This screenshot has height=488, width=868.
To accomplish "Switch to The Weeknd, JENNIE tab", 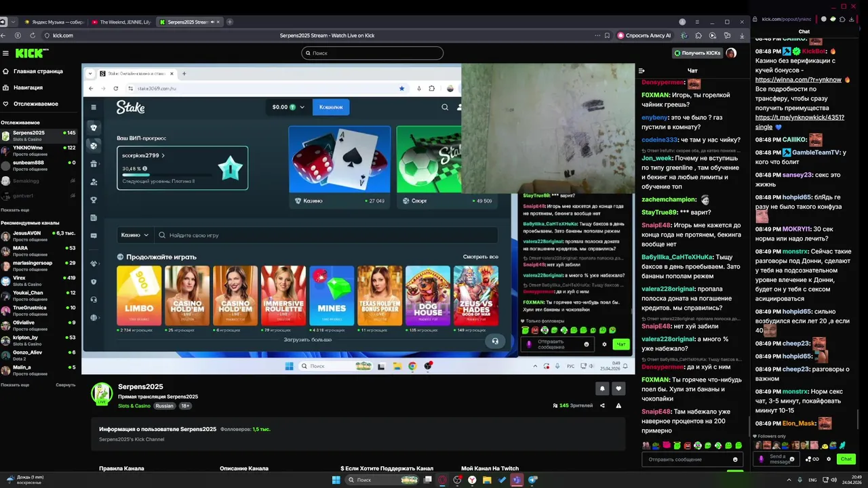I will click(x=121, y=22).
